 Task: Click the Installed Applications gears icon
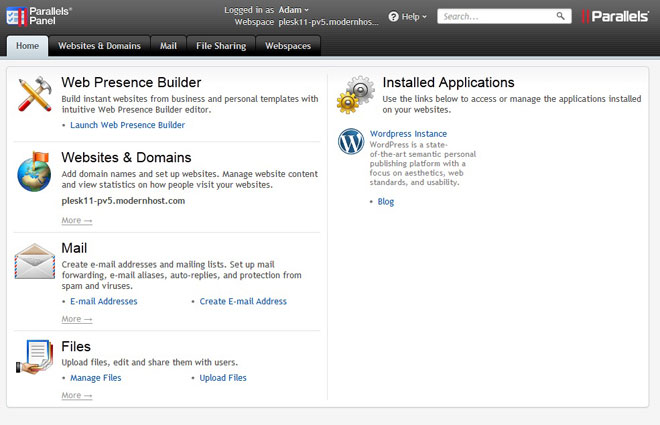356,95
